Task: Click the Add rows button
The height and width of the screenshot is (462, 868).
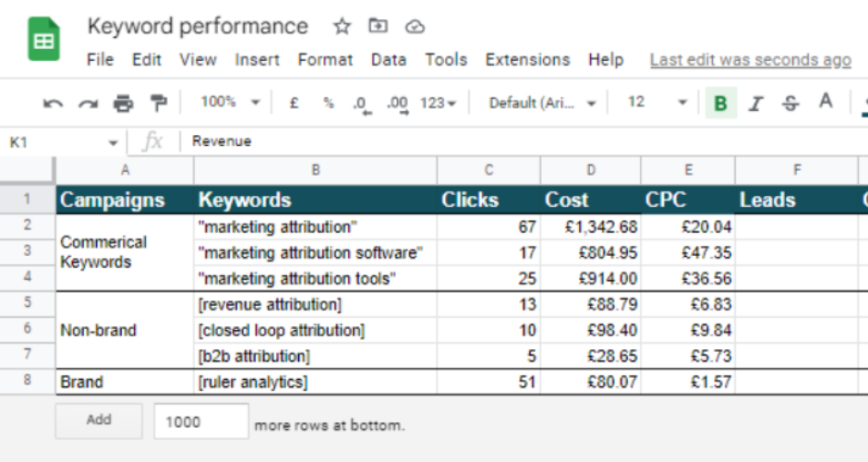Action: [x=99, y=420]
